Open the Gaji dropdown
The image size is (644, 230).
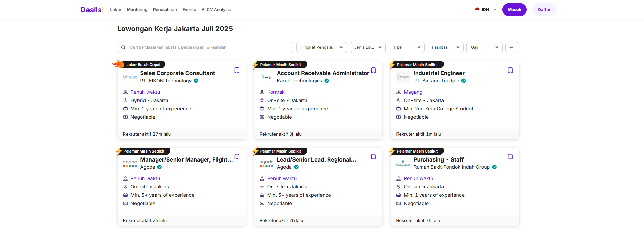(x=485, y=47)
